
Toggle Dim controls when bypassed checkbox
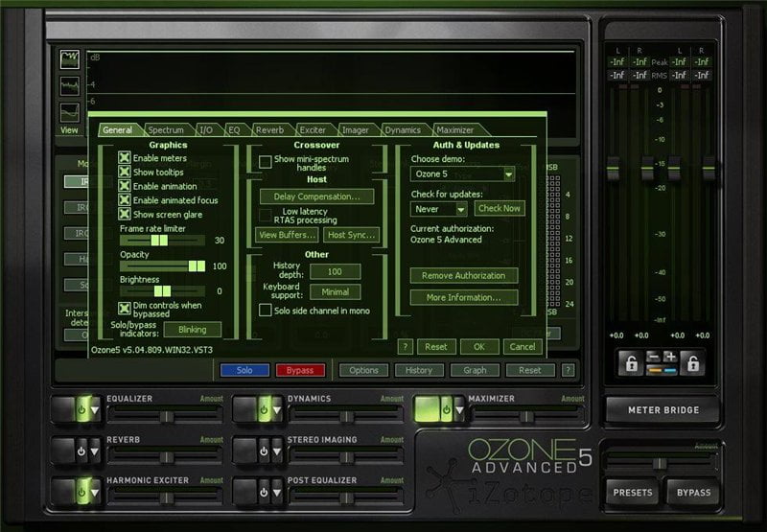point(125,308)
